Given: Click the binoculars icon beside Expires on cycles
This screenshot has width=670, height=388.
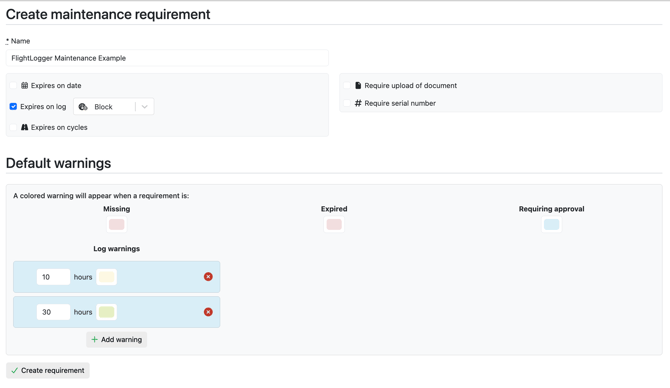Looking at the screenshot, I should pyautogui.click(x=24, y=127).
